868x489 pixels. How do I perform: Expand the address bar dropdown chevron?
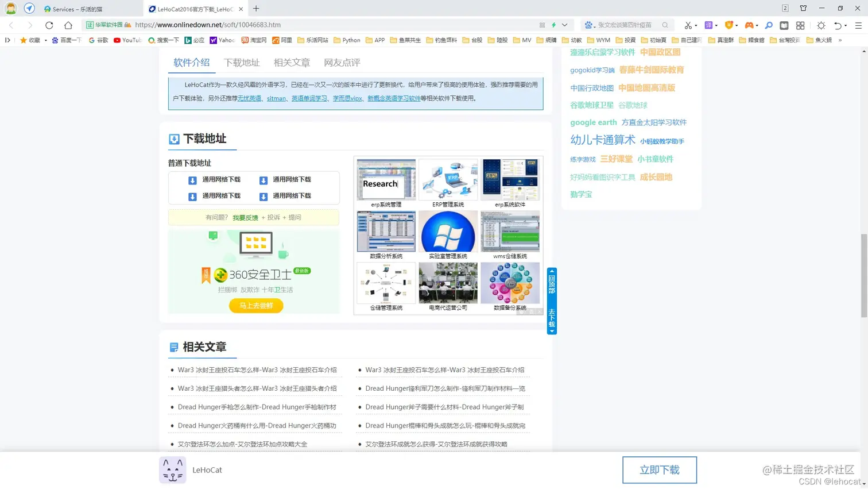click(x=565, y=25)
